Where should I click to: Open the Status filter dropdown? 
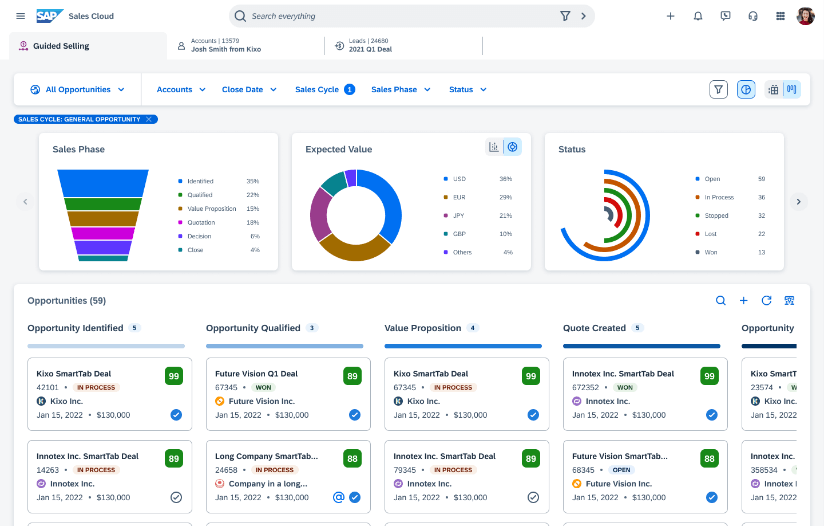[468, 89]
